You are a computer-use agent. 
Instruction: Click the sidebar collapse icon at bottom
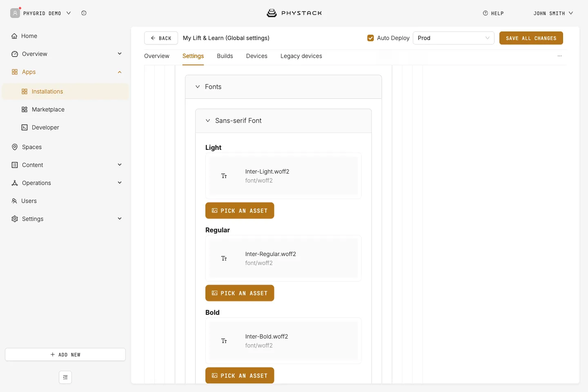tap(65, 377)
